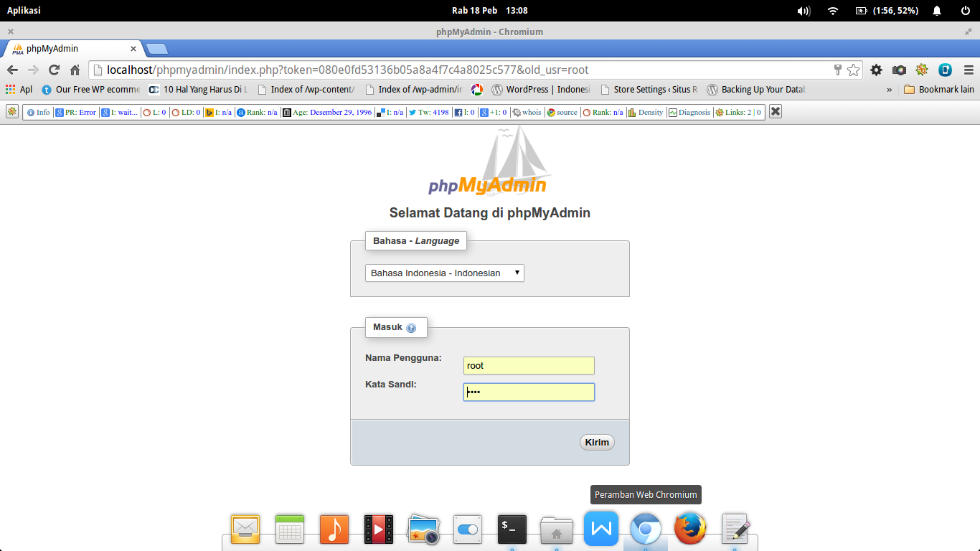The width and height of the screenshot is (980, 551).
Task: Open Store Settings ‹ Situs bookmark
Action: (x=649, y=90)
